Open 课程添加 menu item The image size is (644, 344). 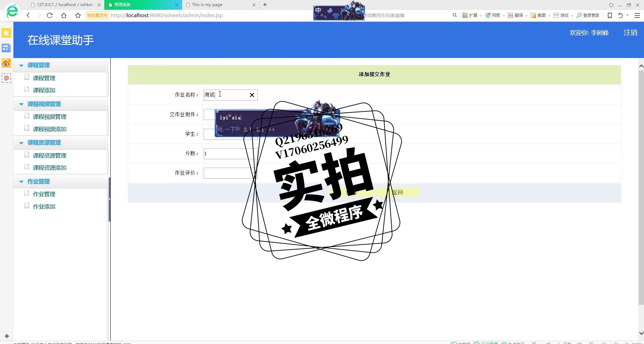[x=44, y=90]
